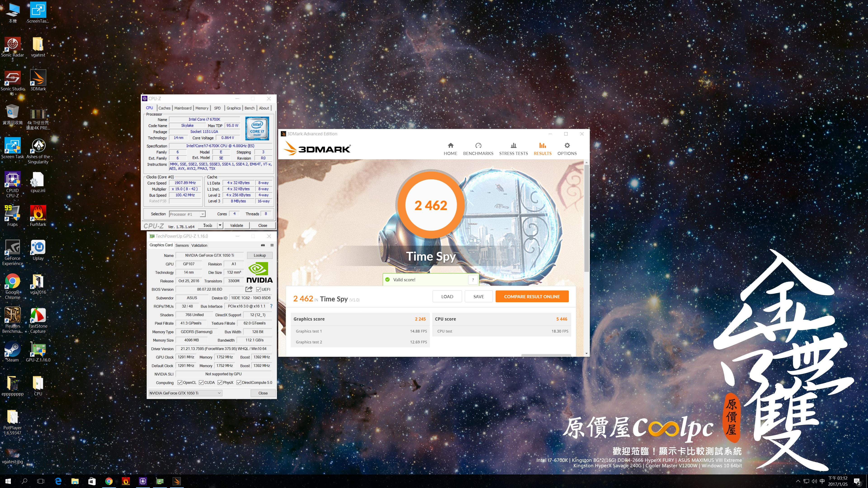This screenshot has height=488, width=868.
Task: Switch to the Memory tab in CPU-Z
Action: 202,108
